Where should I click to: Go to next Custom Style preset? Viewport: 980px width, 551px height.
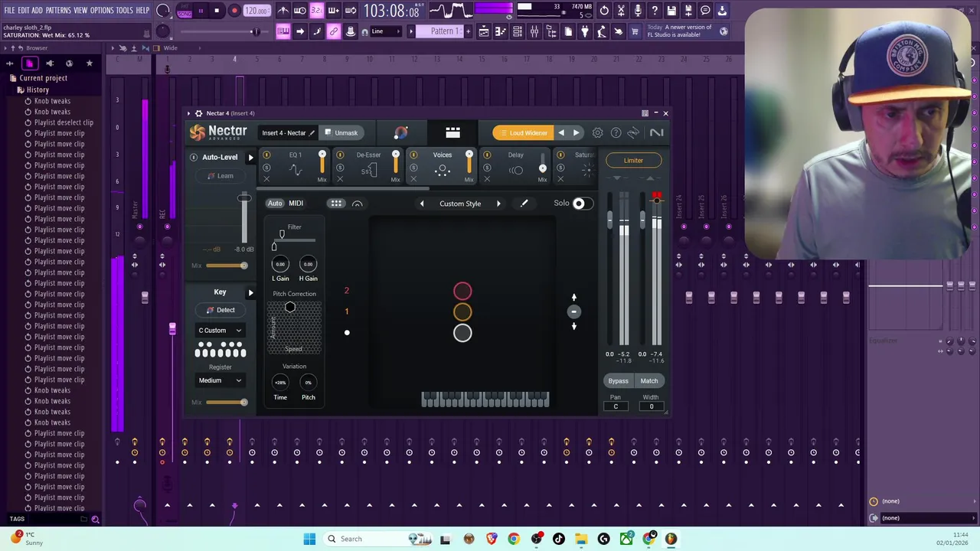point(498,204)
